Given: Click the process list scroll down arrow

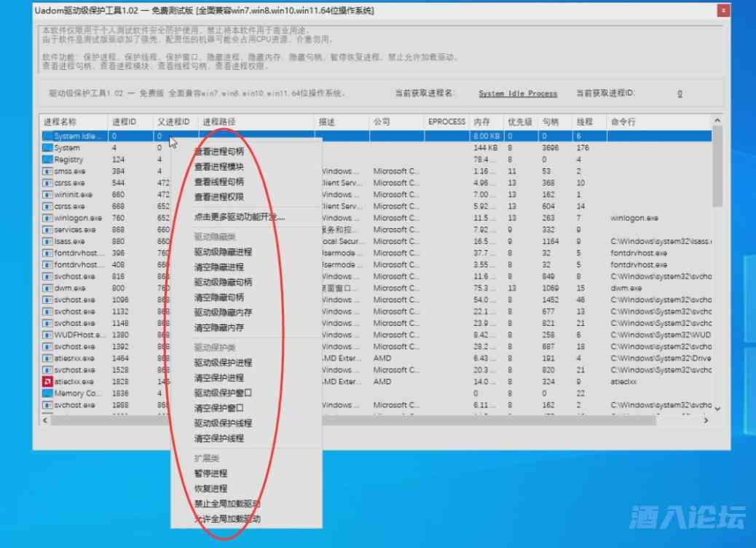Looking at the screenshot, I should click(717, 409).
